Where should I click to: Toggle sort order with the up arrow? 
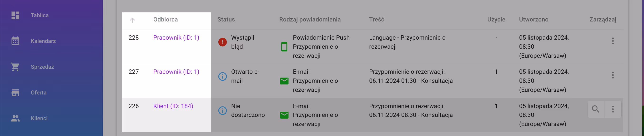tap(132, 20)
